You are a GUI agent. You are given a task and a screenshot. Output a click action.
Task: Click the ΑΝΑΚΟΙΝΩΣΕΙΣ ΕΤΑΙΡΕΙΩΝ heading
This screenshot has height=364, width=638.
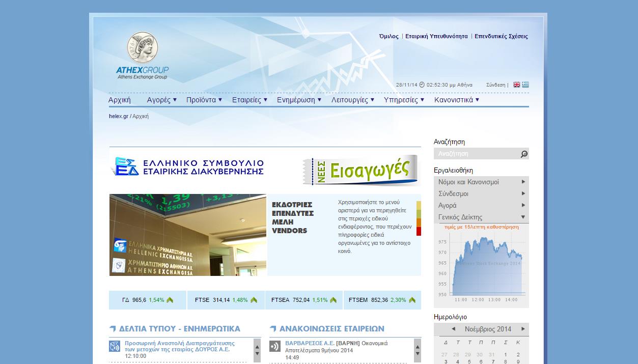[x=332, y=329]
